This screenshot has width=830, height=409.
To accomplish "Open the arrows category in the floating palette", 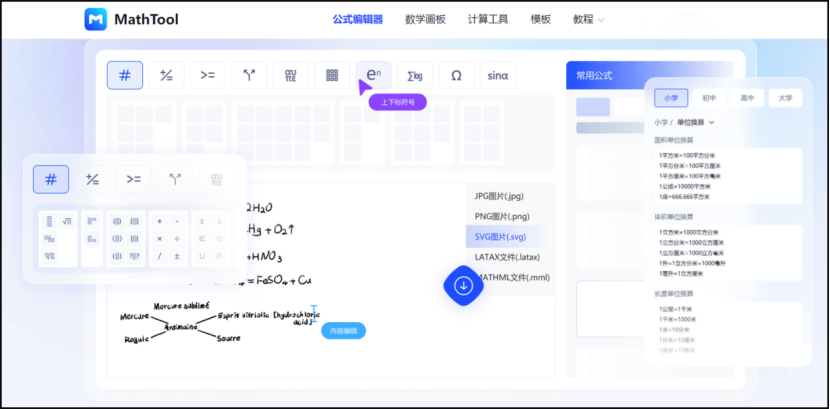I will click(x=175, y=179).
